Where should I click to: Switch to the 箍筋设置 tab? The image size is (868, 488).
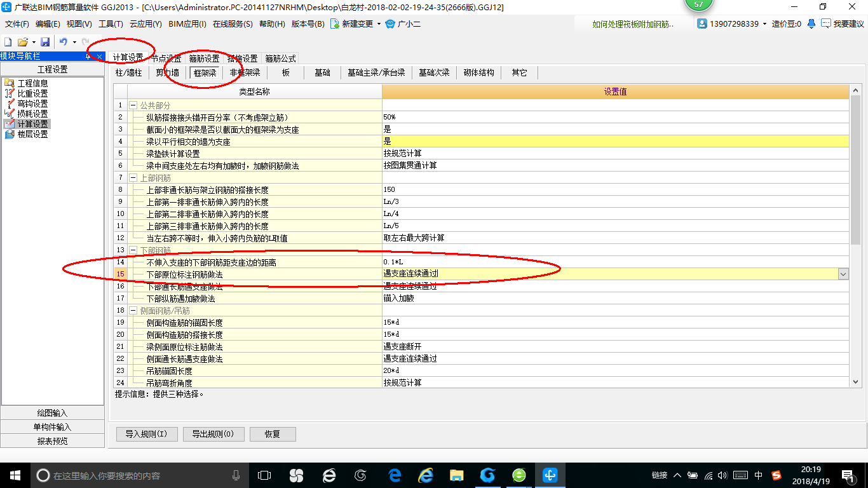[204, 58]
